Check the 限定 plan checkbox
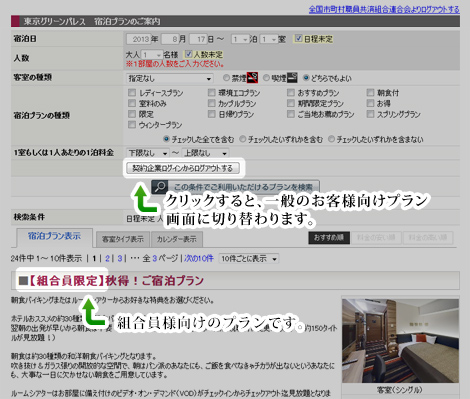The height and width of the screenshot is (399, 470). point(132,114)
